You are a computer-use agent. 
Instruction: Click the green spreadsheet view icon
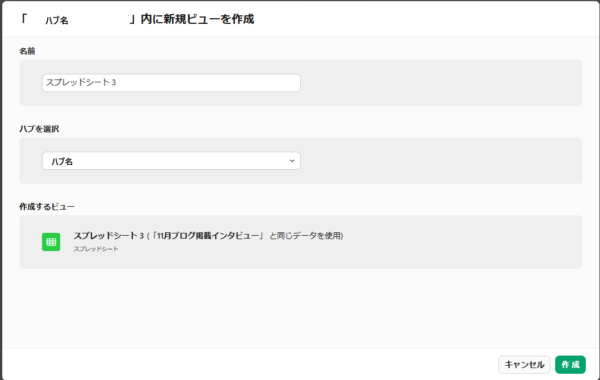tap(51, 242)
